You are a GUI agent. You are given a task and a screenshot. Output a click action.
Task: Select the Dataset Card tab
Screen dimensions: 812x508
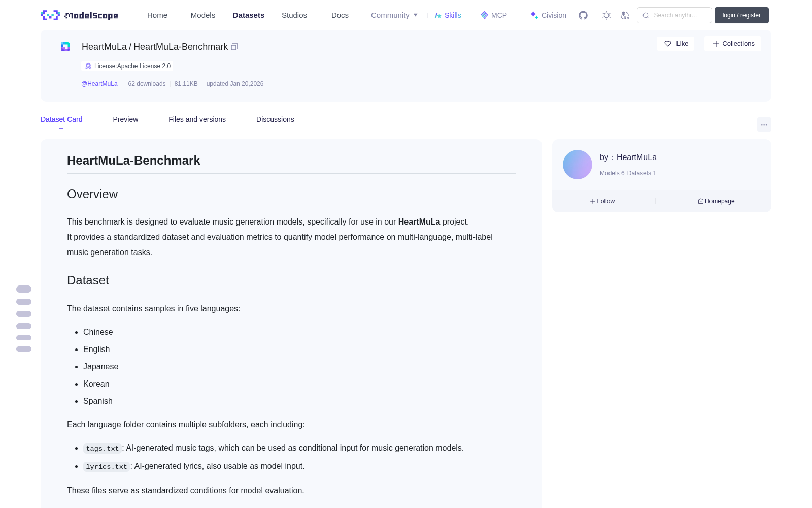coord(61,119)
